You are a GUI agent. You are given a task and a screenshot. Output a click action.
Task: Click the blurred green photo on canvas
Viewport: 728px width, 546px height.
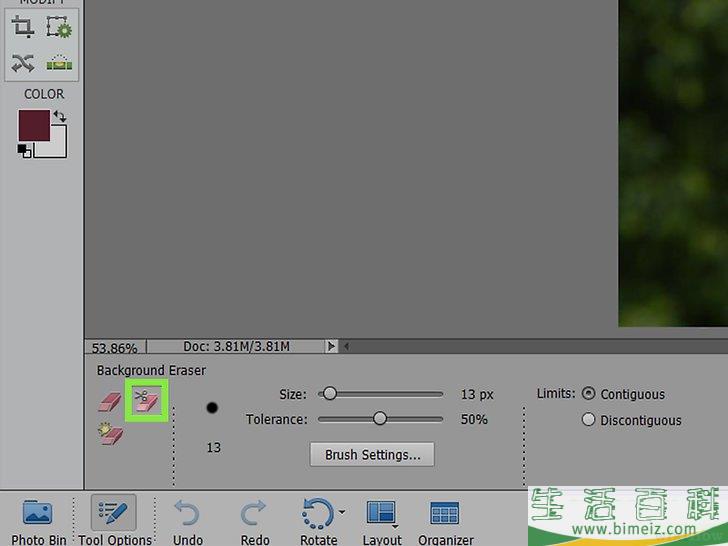point(673,163)
